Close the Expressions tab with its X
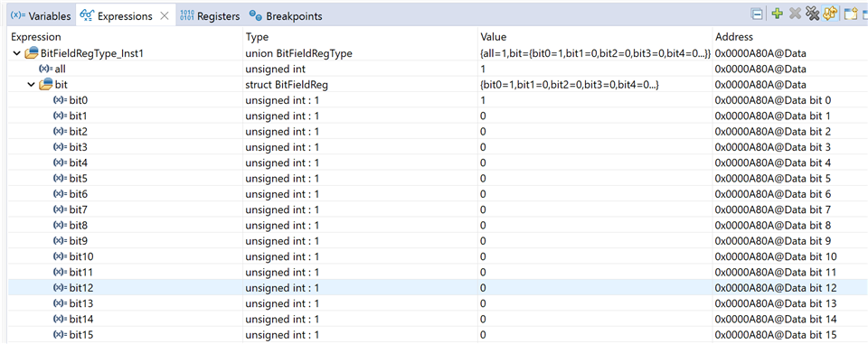This screenshot has height=344, width=868. [165, 16]
